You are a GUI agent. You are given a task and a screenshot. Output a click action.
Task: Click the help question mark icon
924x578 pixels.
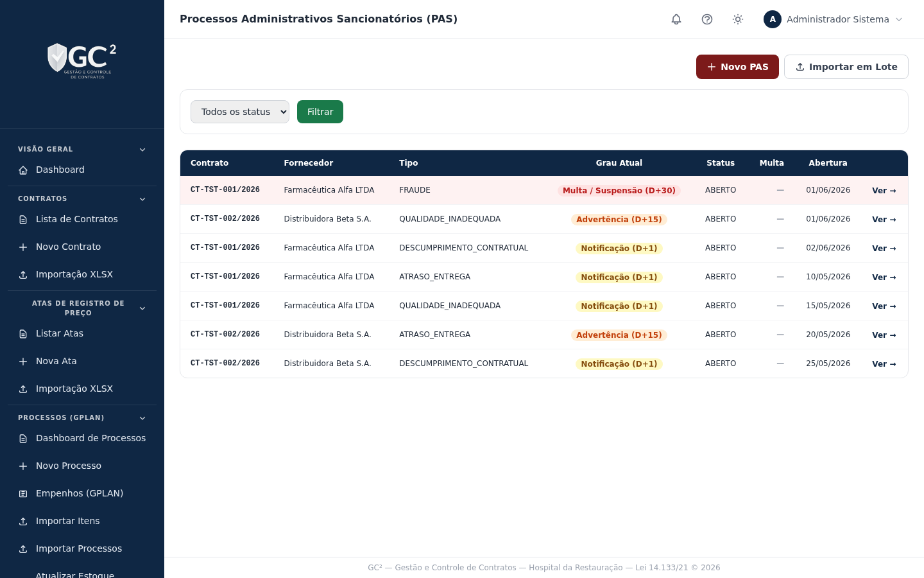[707, 19]
